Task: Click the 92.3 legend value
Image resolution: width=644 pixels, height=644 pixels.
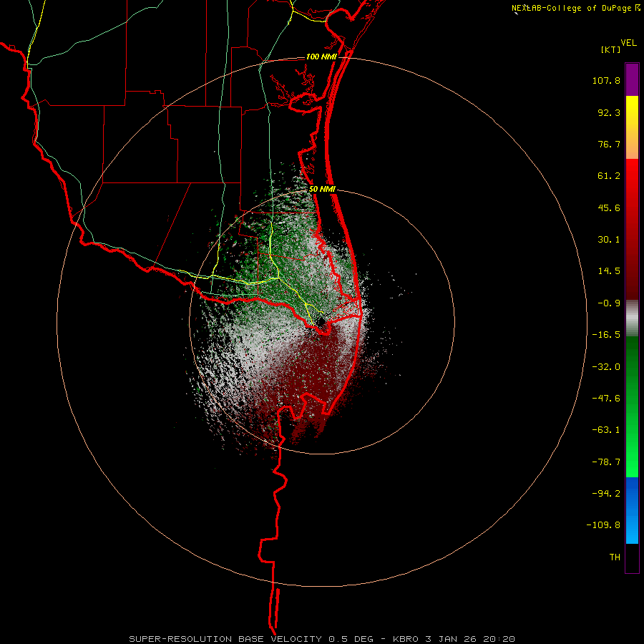Action: point(609,112)
